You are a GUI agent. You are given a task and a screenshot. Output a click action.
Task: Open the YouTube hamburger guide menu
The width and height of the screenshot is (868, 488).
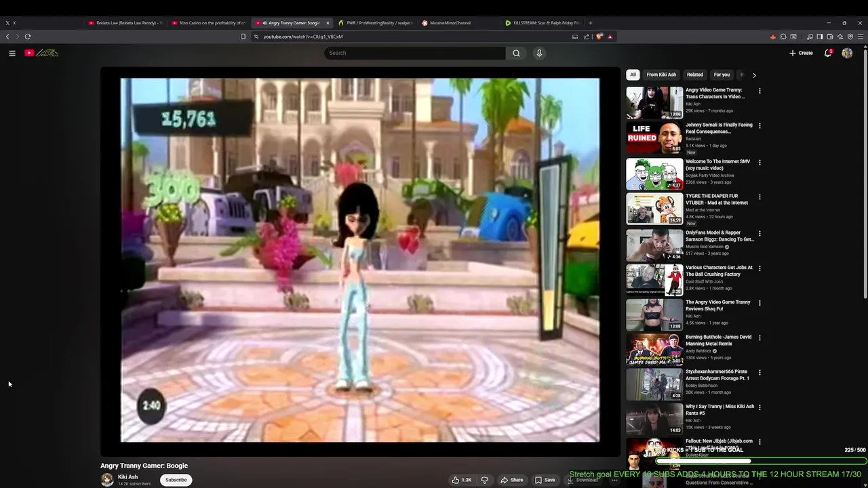(x=12, y=53)
